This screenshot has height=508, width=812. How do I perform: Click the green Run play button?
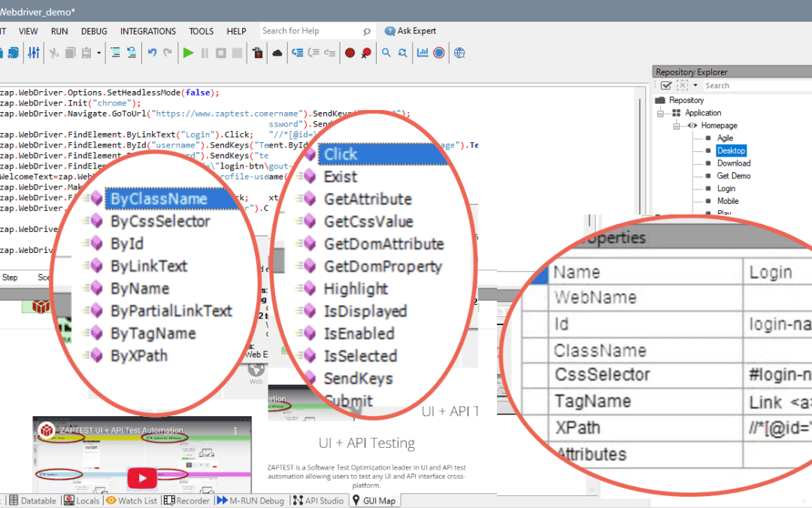(x=189, y=53)
